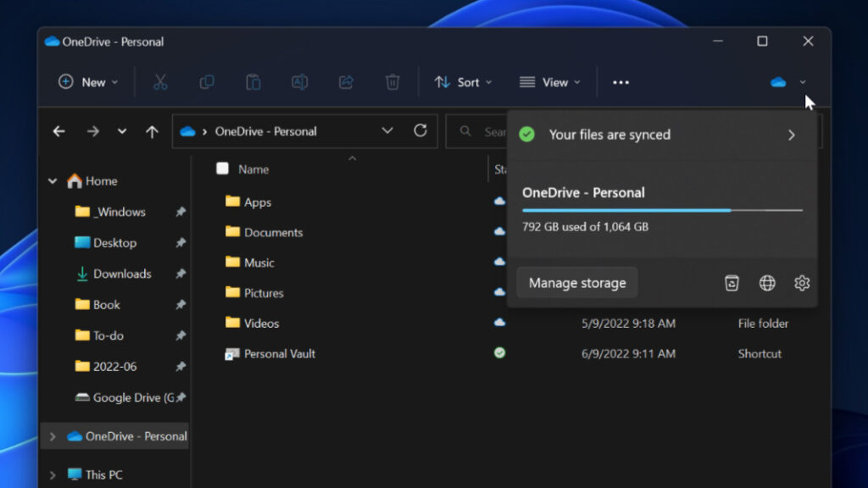This screenshot has width=868, height=488.
Task: Share files using the Share icon
Action: pos(346,81)
